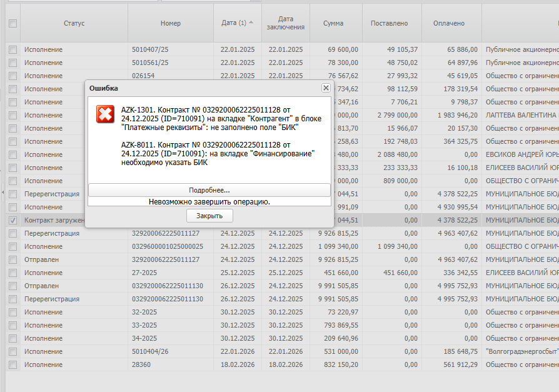Click sum 451 660,00 in Сумма column

336,273
